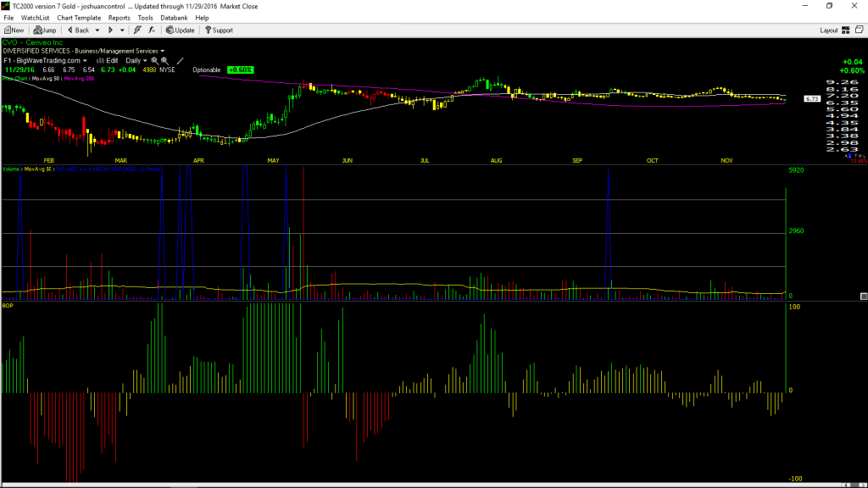Click the small square icon at volume pane edge

point(864,297)
